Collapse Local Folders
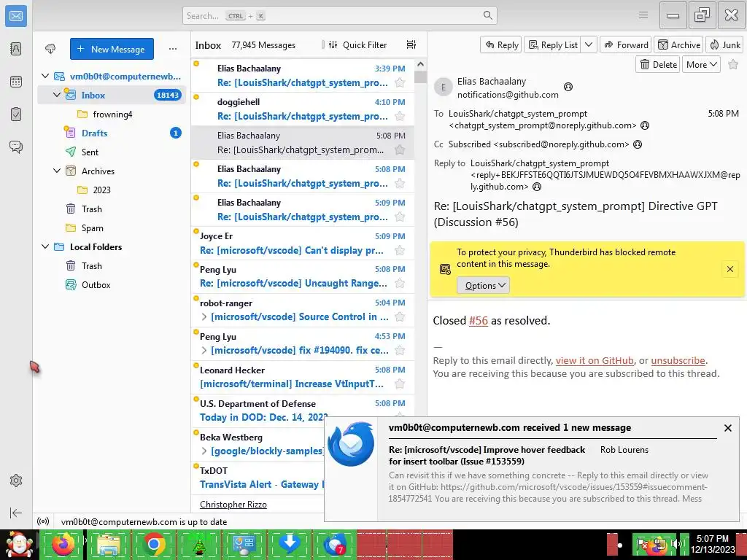The image size is (747, 560). [45, 246]
